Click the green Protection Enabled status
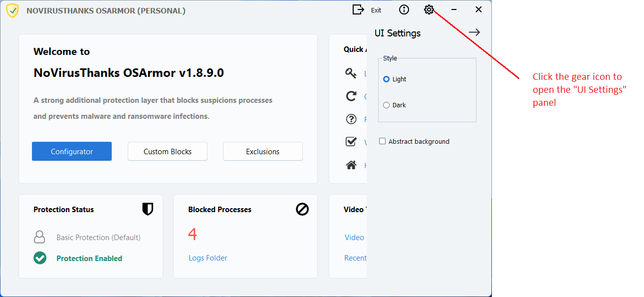This screenshot has height=297, width=644. (x=89, y=259)
